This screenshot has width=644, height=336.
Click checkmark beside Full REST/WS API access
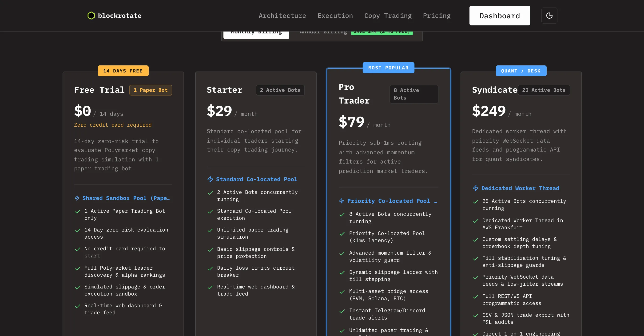tap(476, 297)
